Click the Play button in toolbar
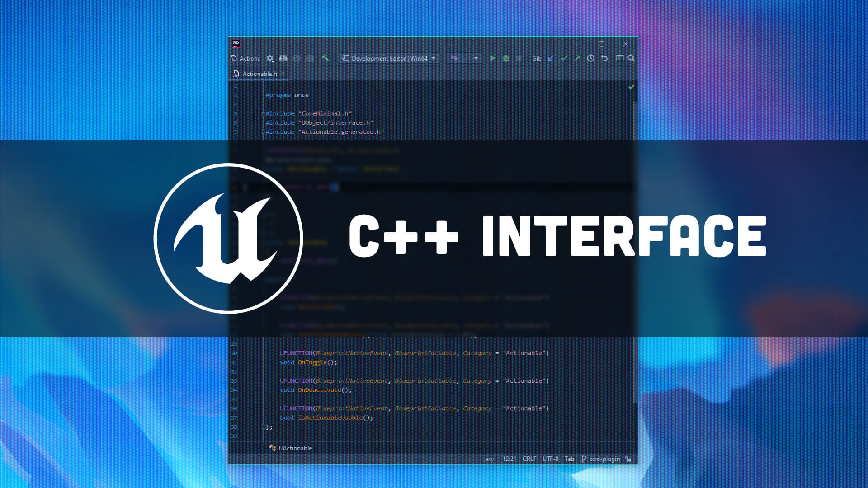Viewport: 868px width, 488px height. (x=492, y=58)
